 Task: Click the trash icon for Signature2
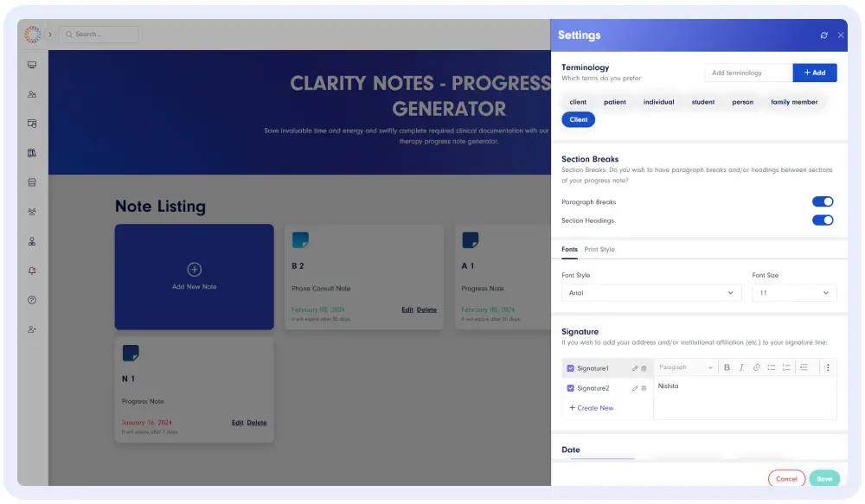point(644,388)
